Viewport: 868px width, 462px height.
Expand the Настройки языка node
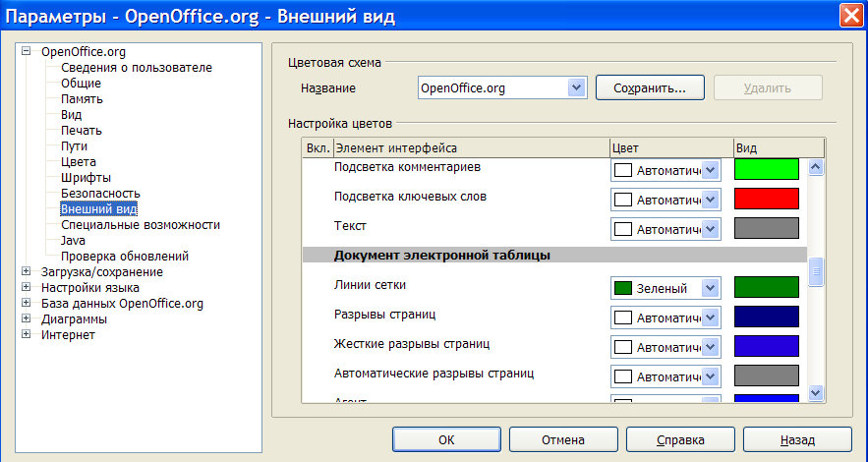click(x=26, y=287)
